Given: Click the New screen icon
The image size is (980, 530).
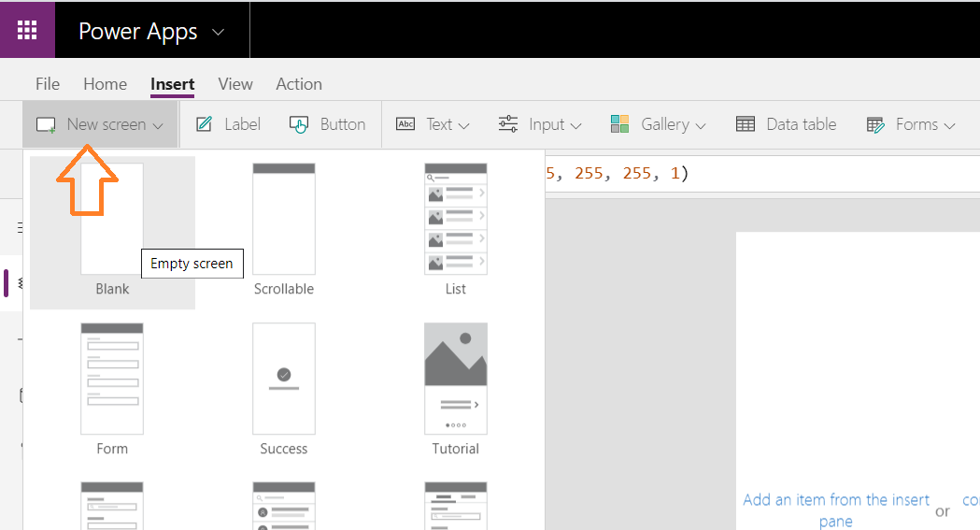Looking at the screenshot, I should click(x=47, y=125).
